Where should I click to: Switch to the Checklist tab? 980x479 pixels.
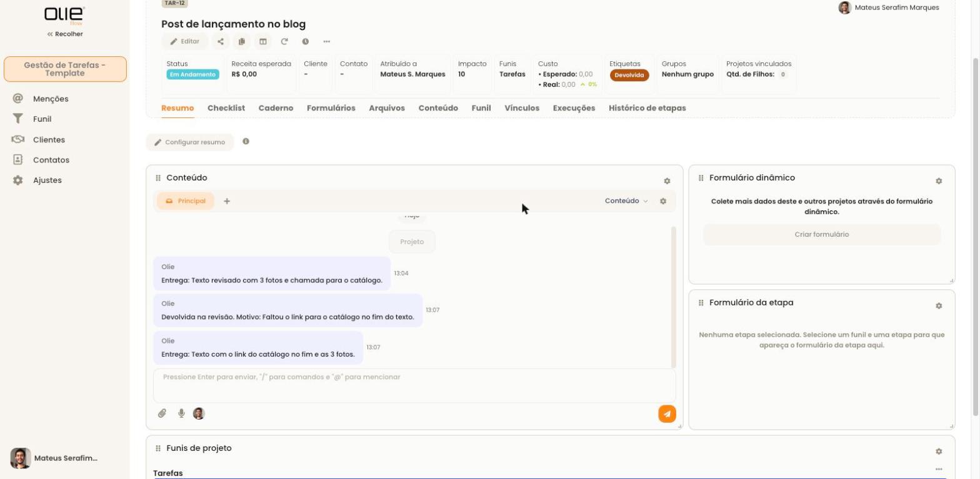[226, 108]
